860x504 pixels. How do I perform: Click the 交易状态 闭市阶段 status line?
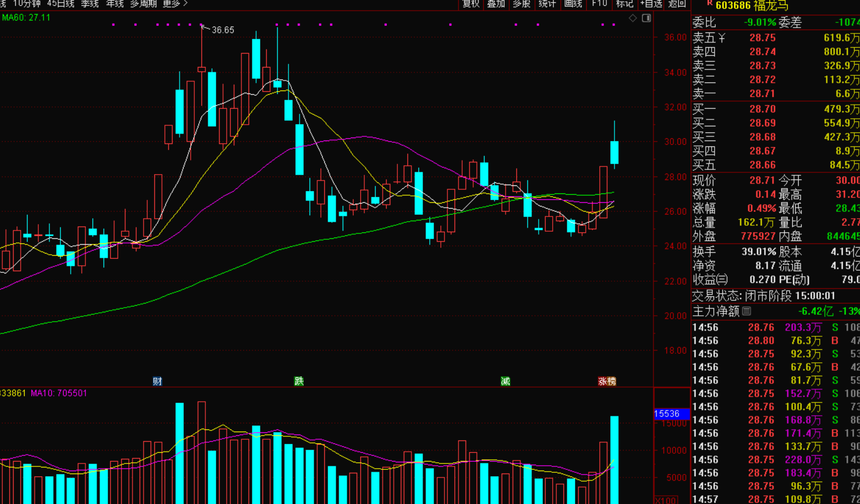point(763,296)
